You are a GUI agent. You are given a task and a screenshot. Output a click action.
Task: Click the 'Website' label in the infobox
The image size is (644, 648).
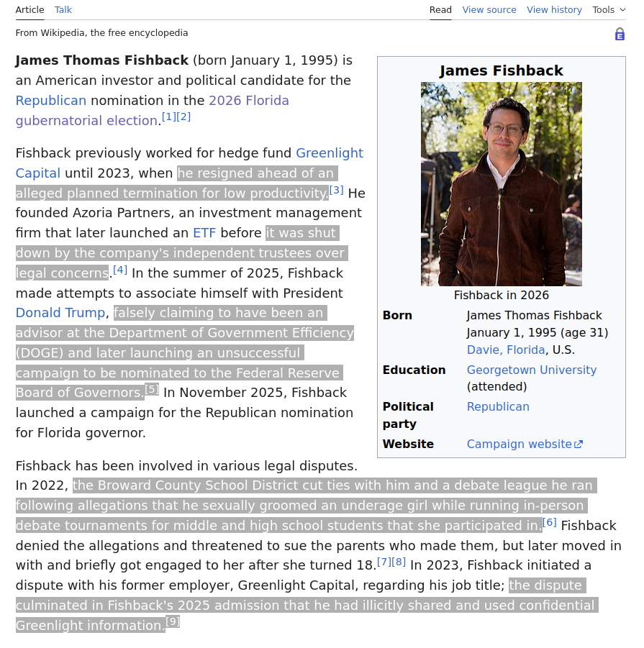408,444
